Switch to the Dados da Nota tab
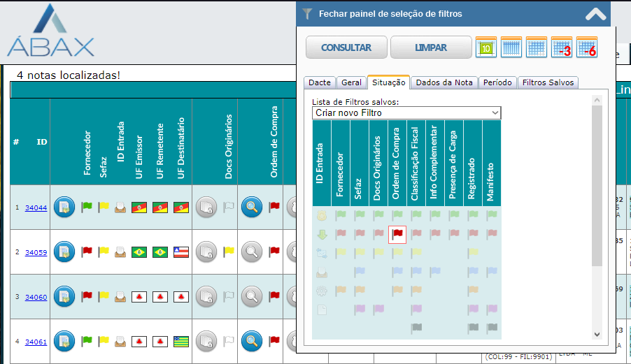631x364 pixels. (444, 82)
